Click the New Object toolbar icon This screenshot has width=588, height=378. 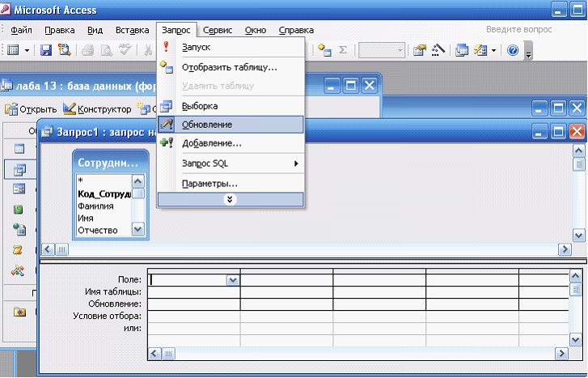[480, 50]
